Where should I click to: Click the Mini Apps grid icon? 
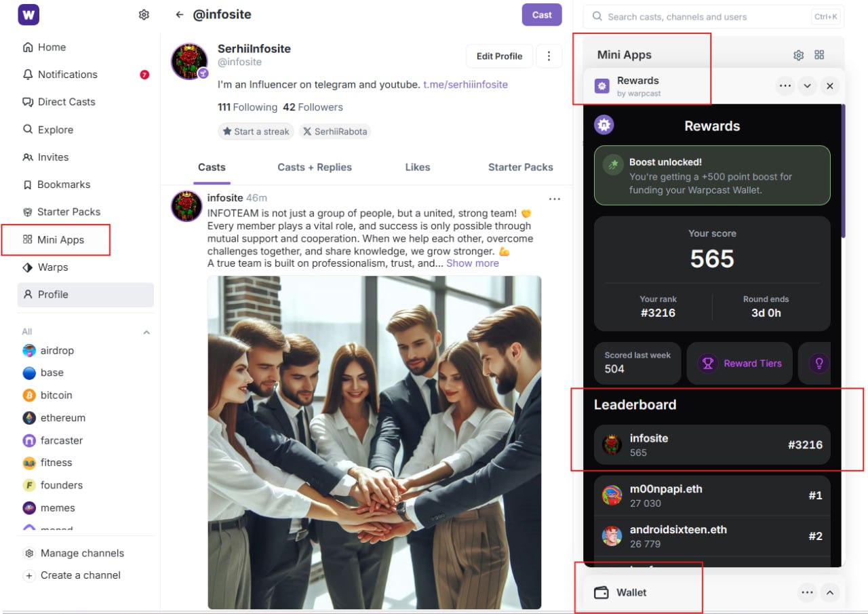pos(819,55)
